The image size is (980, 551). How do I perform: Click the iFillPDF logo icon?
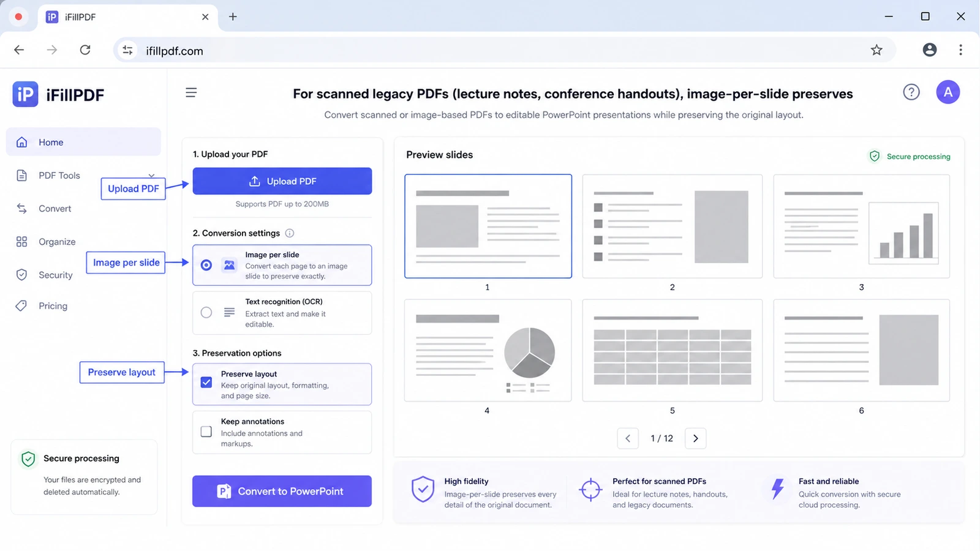pos(25,94)
